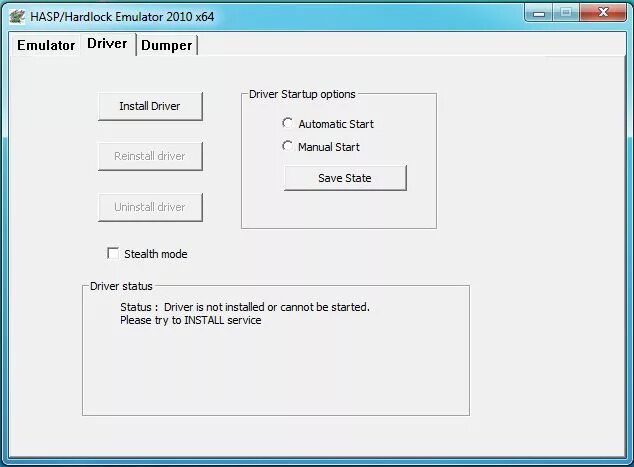Click the greyed-out Uninstall driver button

pyautogui.click(x=150, y=207)
